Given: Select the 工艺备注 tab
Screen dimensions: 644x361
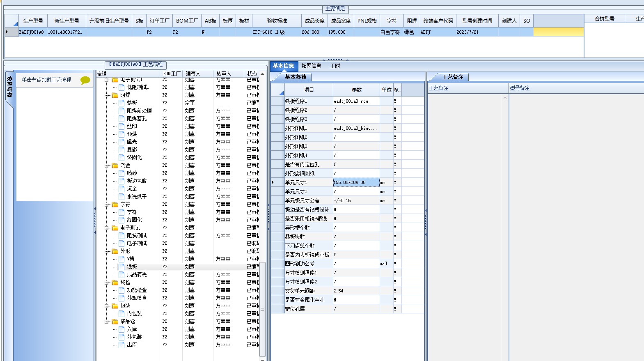Looking at the screenshot, I should (452, 77).
